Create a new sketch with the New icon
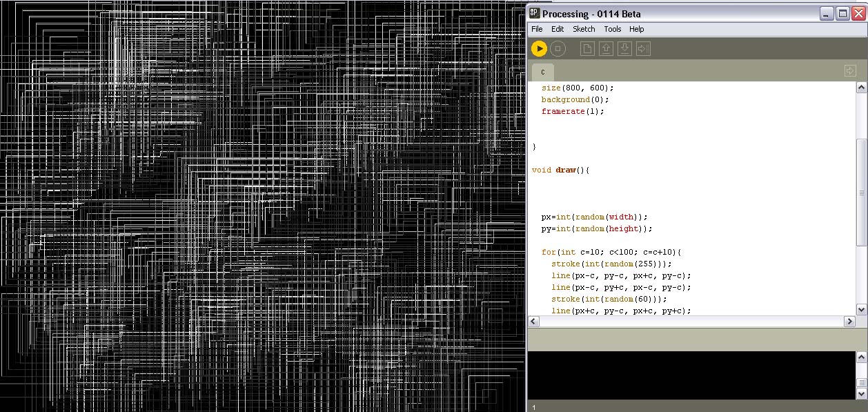 [x=586, y=48]
